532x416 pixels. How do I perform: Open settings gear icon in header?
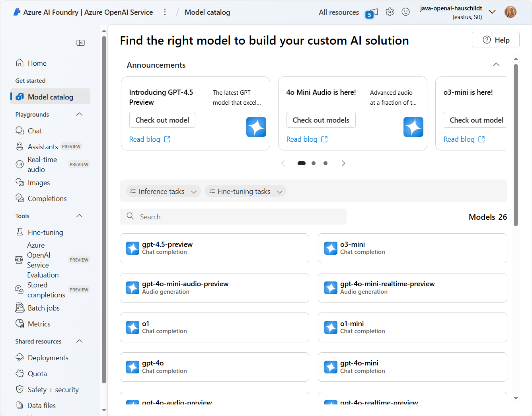pyautogui.click(x=390, y=12)
